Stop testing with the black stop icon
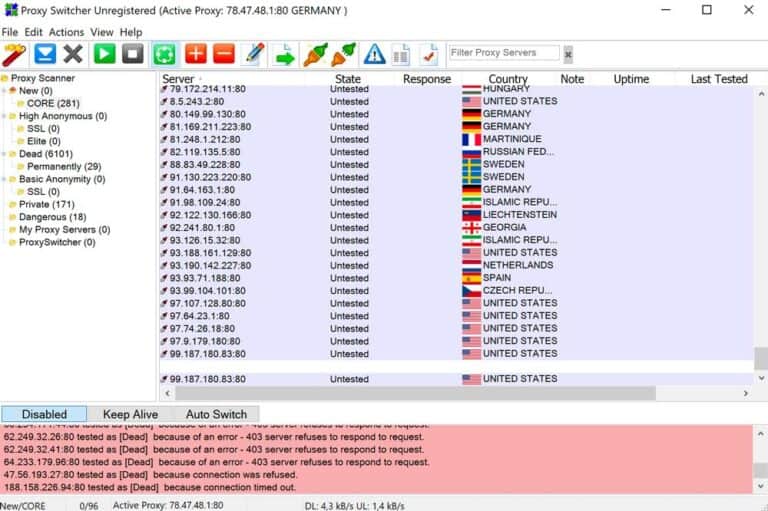 pos(133,54)
